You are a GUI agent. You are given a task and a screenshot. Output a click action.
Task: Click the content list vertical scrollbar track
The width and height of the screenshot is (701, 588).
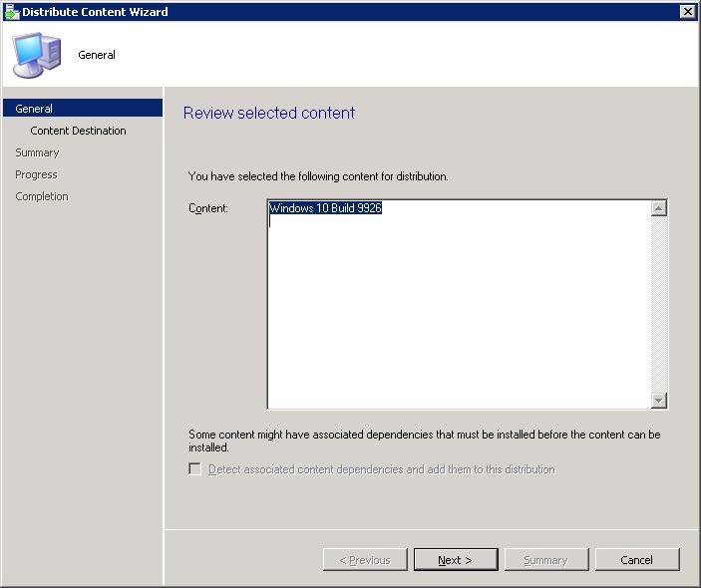(658, 304)
